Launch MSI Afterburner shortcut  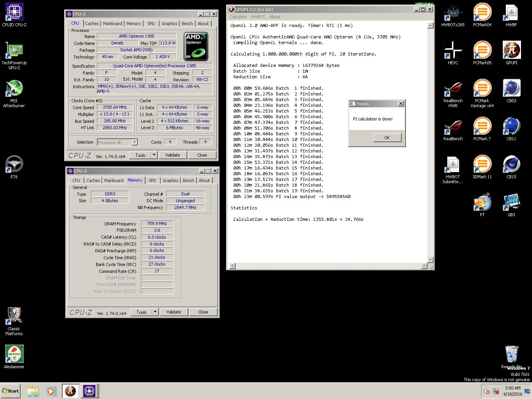(x=14, y=93)
